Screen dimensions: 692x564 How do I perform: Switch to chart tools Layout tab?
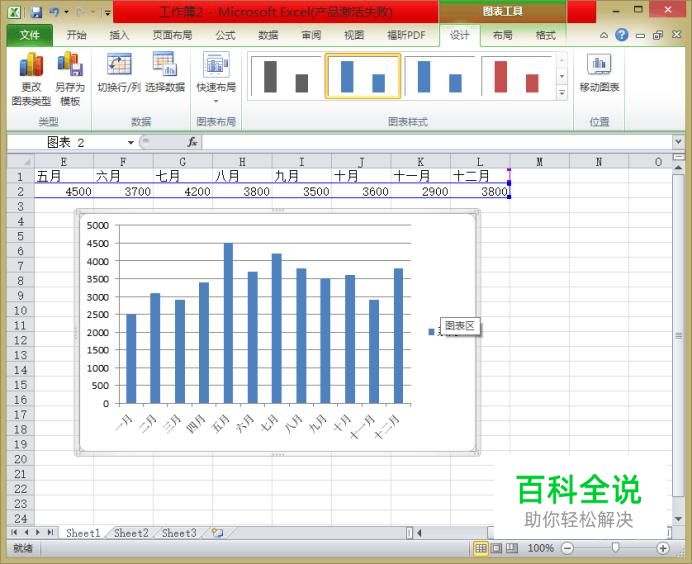tap(502, 35)
